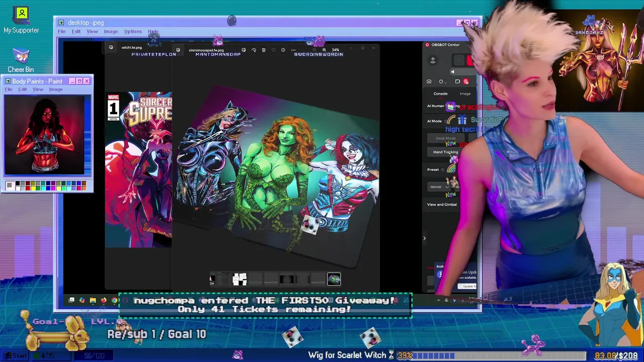Open the Options menu of desktop-jpeg window
This screenshot has width=644, height=362.
[133, 31]
